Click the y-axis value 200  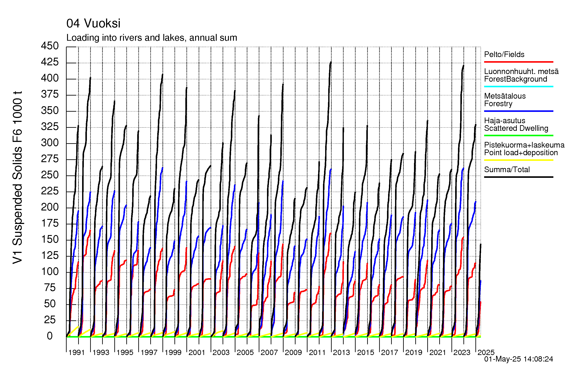tap(50, 207)
